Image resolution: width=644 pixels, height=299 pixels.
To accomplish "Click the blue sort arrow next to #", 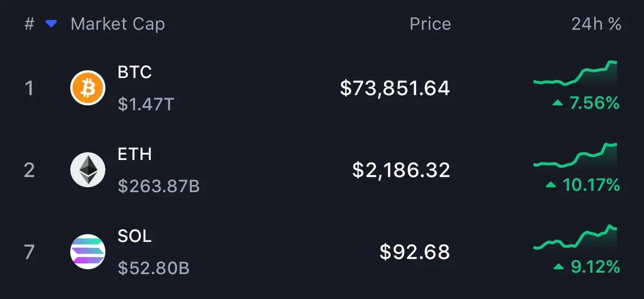I will click(51, 24).
